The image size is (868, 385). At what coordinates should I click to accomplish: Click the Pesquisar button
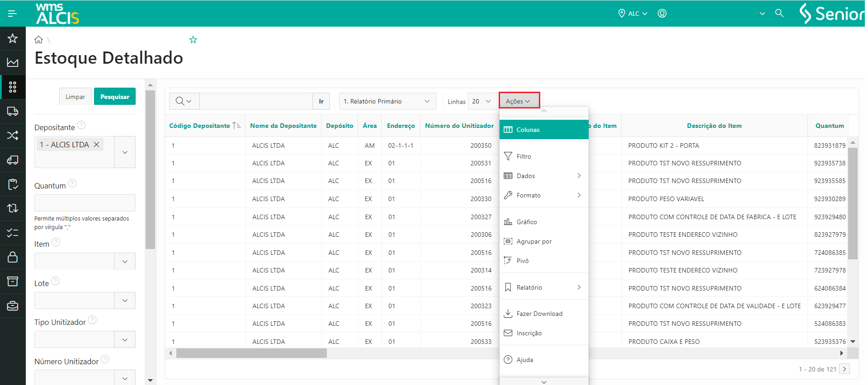pyautogui.click(x=115, y=97)
